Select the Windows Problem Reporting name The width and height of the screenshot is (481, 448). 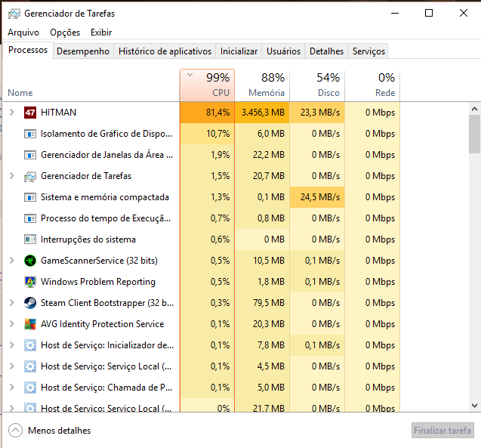click(x=98, y=282)
